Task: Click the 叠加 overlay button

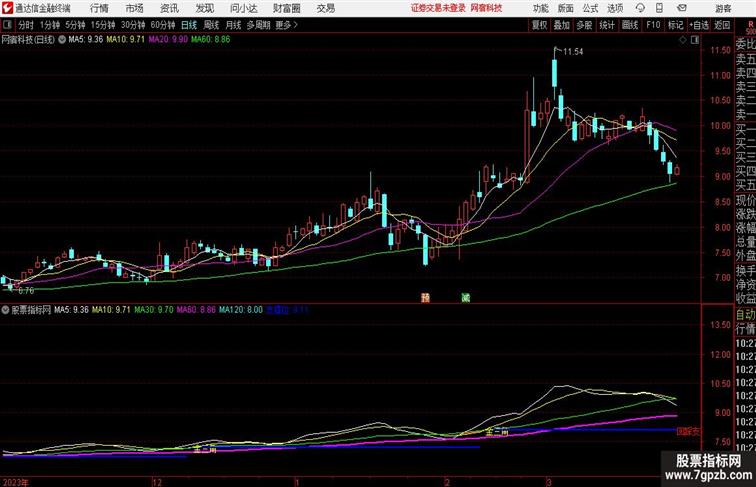Action: (x=562, y=25)
